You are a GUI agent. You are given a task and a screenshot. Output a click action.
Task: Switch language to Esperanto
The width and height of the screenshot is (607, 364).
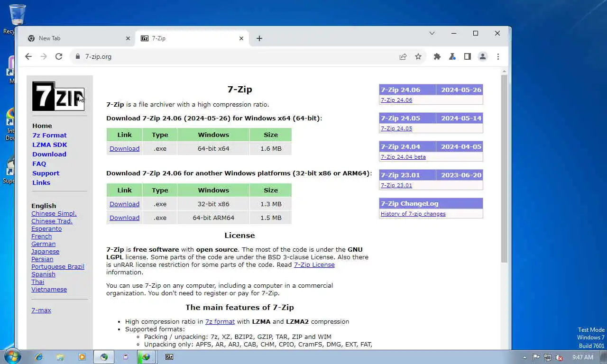pos(46,228)
